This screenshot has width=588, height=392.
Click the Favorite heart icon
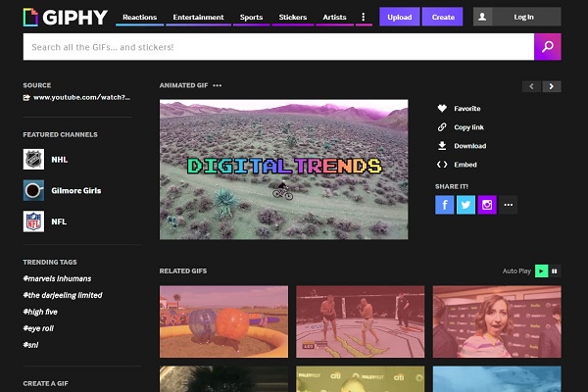point(442,109)
